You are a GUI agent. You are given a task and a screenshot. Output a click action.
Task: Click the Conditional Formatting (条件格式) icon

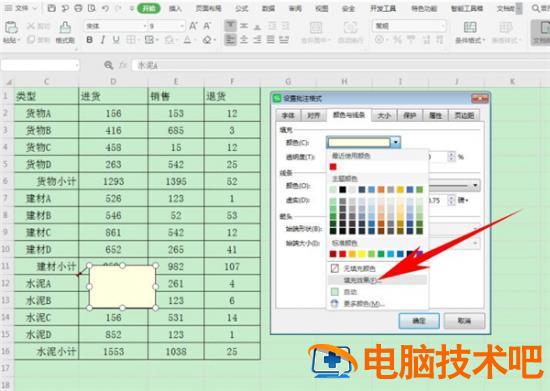(470, 27)
